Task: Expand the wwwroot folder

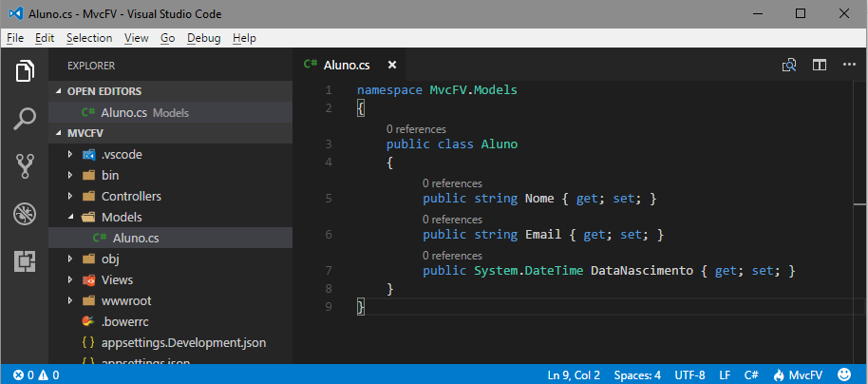Action: pyautogui.click(x=70, y=301)
